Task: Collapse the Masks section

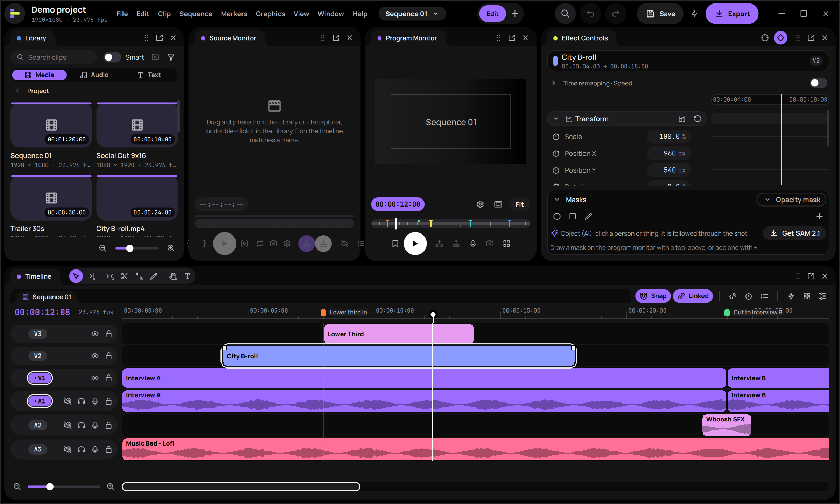Action: tap(557, 199)
